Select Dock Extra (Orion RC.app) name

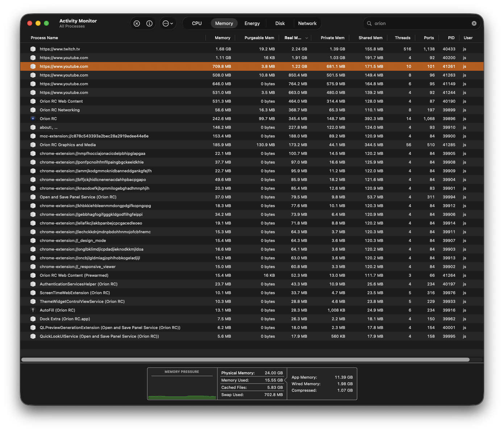click(65, 319)
